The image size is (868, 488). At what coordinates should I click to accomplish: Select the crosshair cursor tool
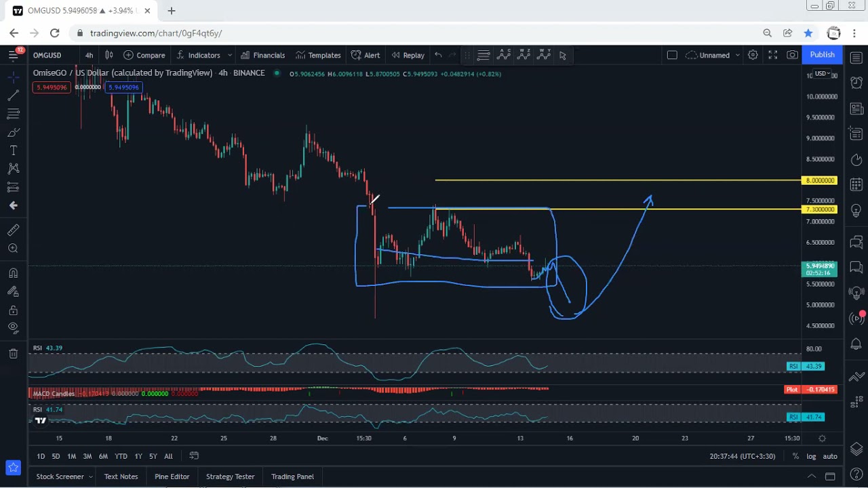pos(13,78)
